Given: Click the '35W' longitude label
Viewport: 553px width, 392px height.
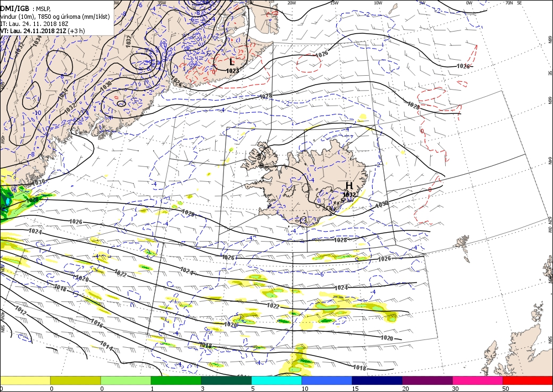Looking at the screenshot, I should point(162,3).
